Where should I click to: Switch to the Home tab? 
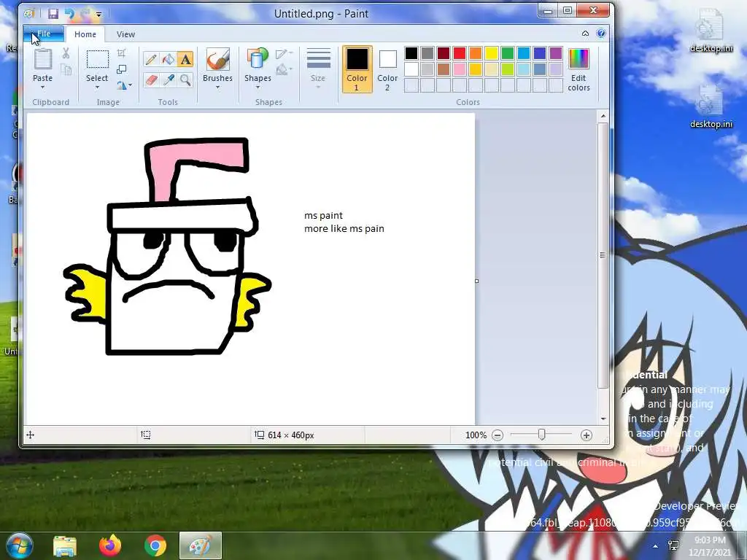[85, 34]
